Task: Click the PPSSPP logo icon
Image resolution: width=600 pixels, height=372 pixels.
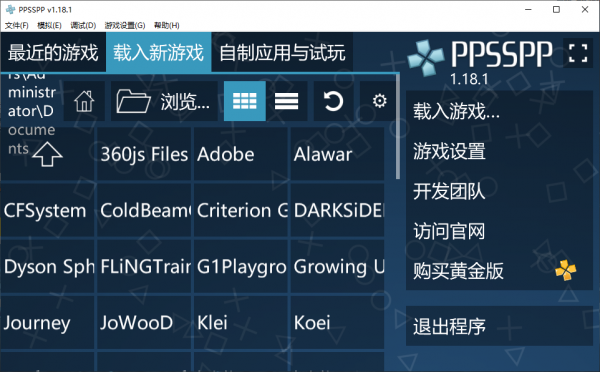Action: click(x=426, y=57)
